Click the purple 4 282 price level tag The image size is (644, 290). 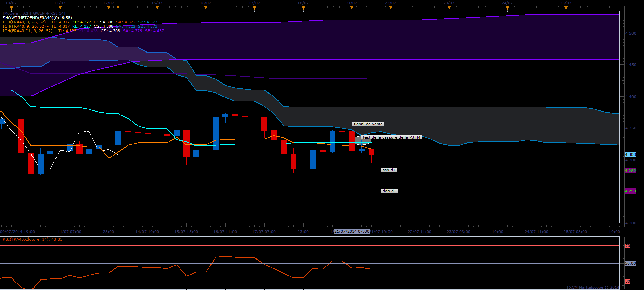click(x=630, y=171)
